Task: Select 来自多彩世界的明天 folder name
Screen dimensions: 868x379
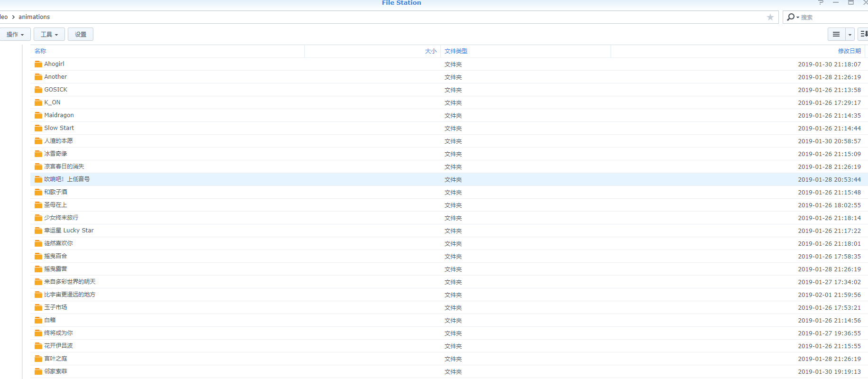Action: click(70, 282)
